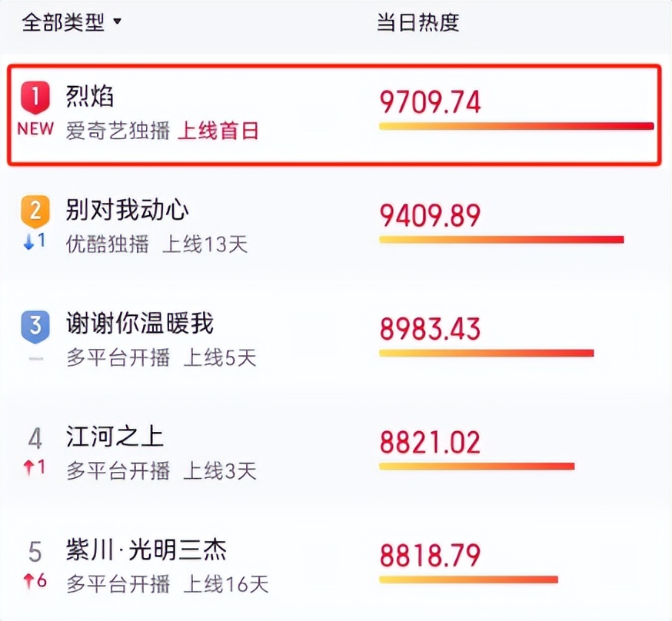The width and height of the screenshot is (672, 621).
Task: Click the red up-arrow 1 rank indicator
Action: tap(35, 467)
